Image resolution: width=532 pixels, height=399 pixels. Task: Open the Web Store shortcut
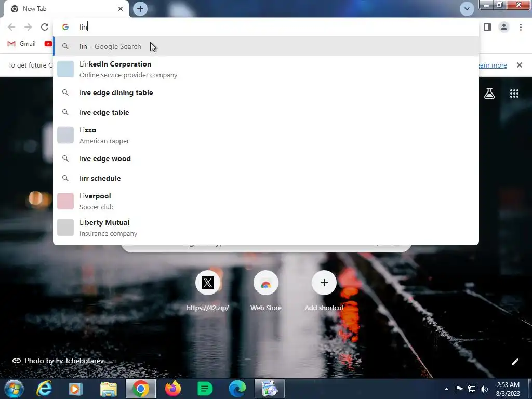266,291
